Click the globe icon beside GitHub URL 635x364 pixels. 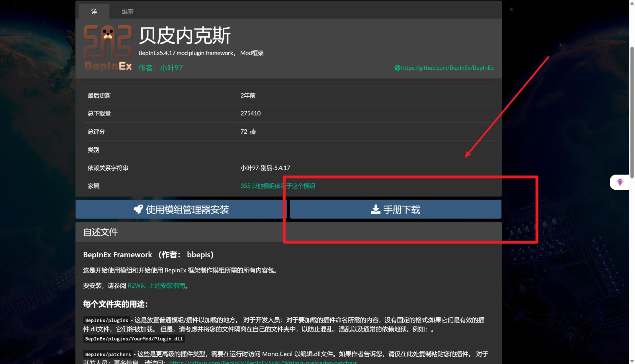[397, 68]
